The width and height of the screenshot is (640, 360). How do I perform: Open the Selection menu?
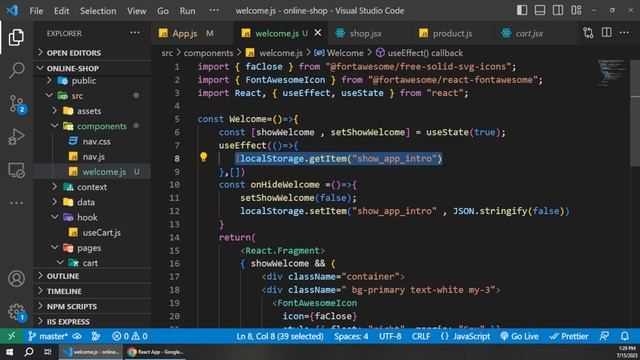click(98, 11)
